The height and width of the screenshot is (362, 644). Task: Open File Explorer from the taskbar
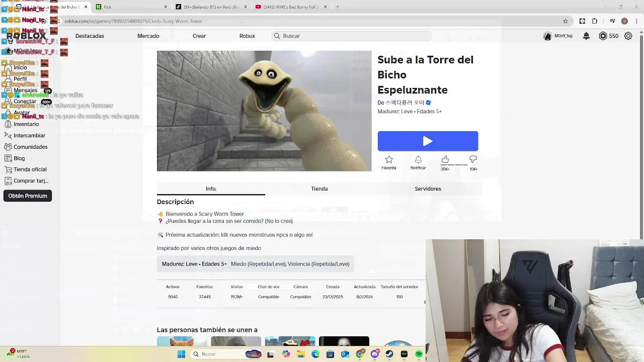tap(301, 354)
